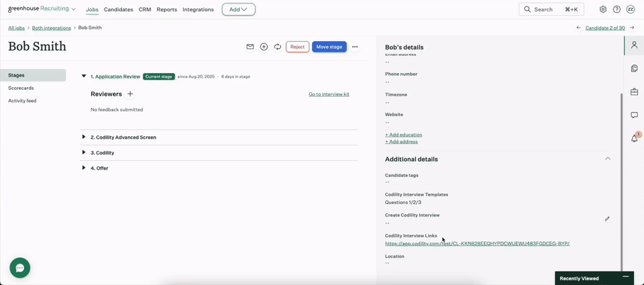Click the Candidate 2 of 30 link
644x285 pixels.
(605, 28)
